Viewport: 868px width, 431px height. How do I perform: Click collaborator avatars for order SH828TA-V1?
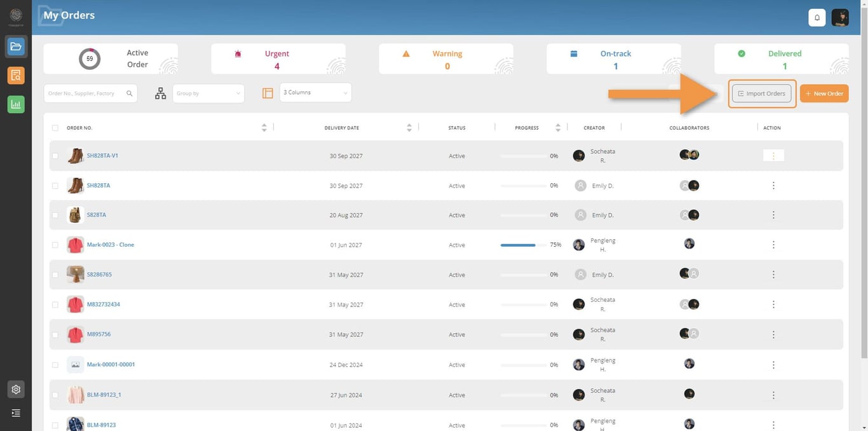click(x=689, y=154)
